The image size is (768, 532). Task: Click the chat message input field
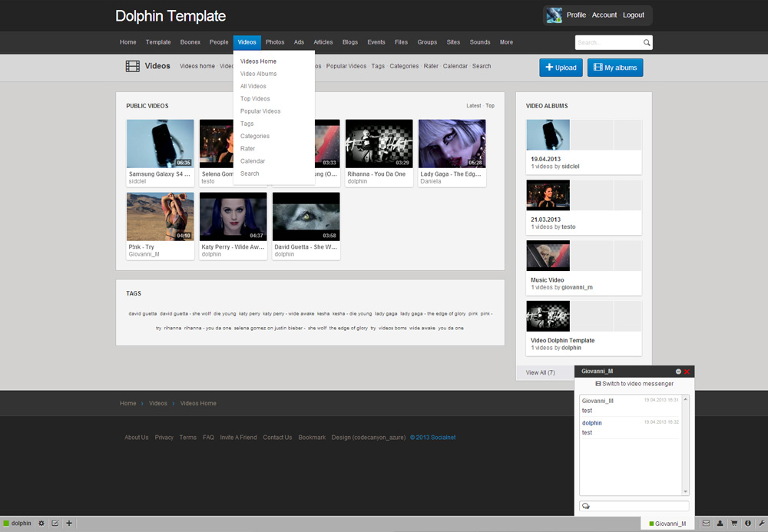(x=637, y=506)
